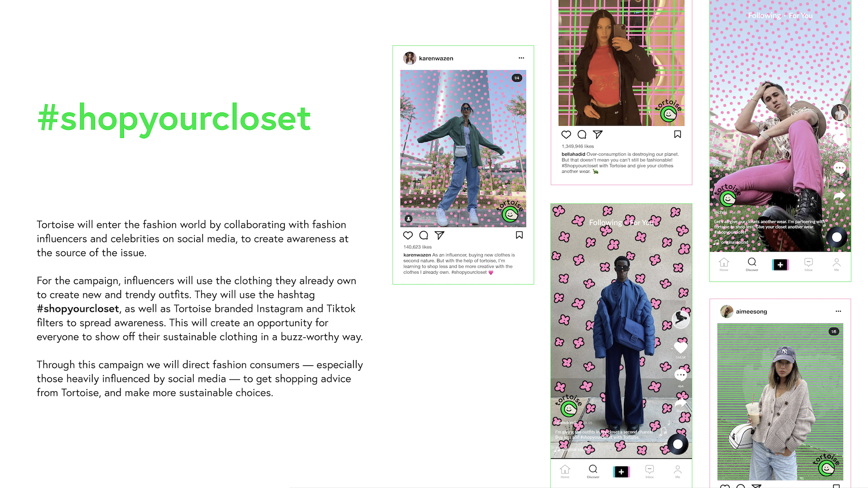
Task: Go to Home in blue-jacket TikTok bar
Action: coord(565,471)
